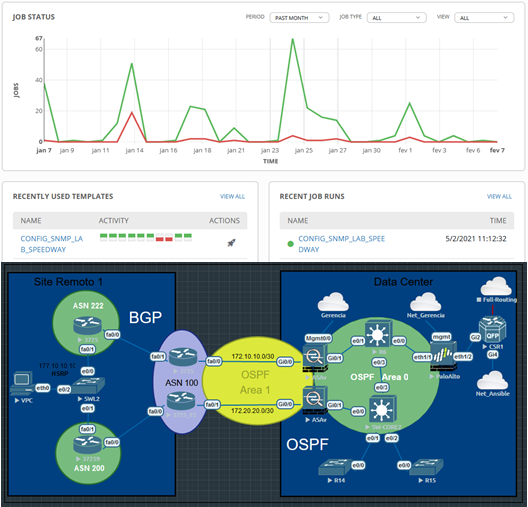Select the 3725_F2 router in ASN 100
Image resolution: width=528 pixels, height=507 pixels.
pos(181,401)
